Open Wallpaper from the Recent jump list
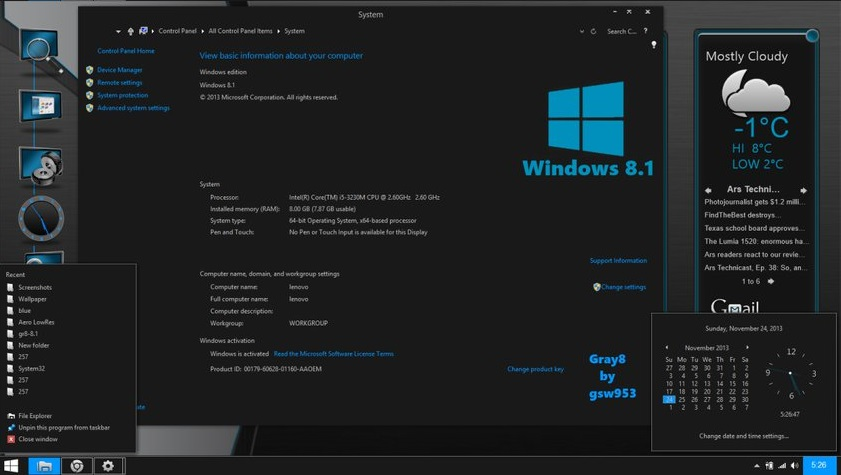Viewport: 841px width, 475px height. tap(32, 299)
